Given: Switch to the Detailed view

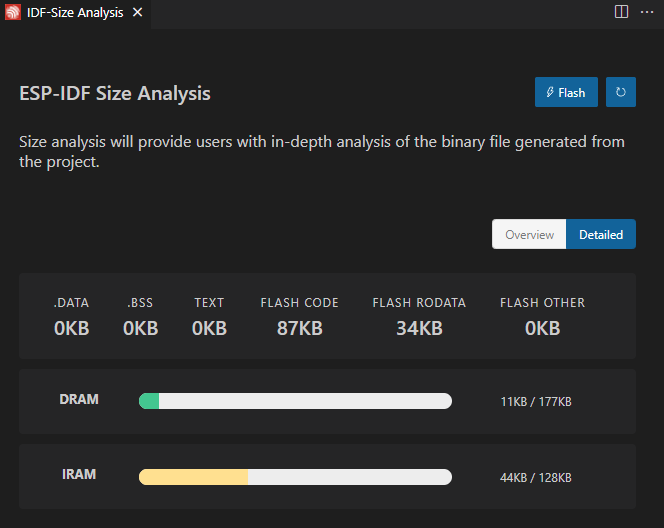Looking at the screenshot, I should pos(601,234).
